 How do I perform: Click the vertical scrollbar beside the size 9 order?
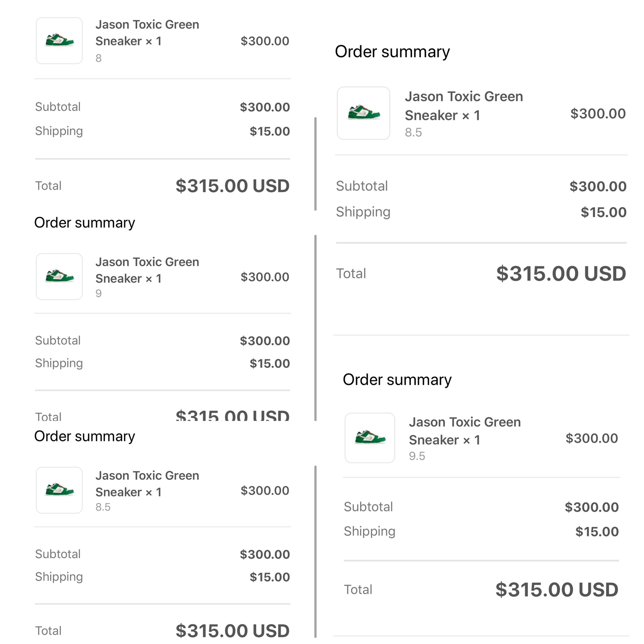coord(315,328)
